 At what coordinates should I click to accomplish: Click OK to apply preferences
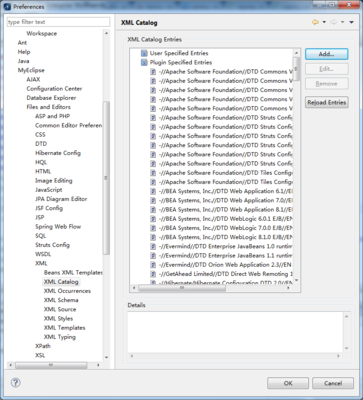(288, 383)
